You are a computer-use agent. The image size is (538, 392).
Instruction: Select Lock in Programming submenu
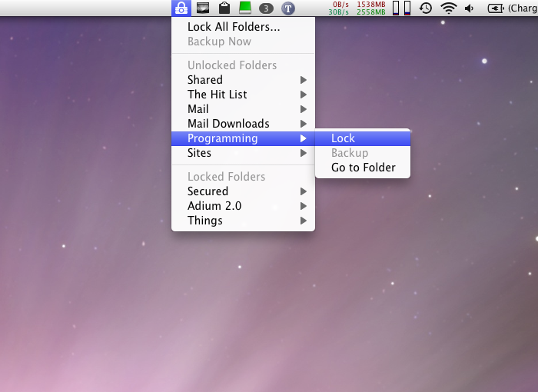[x=363, y=138]
